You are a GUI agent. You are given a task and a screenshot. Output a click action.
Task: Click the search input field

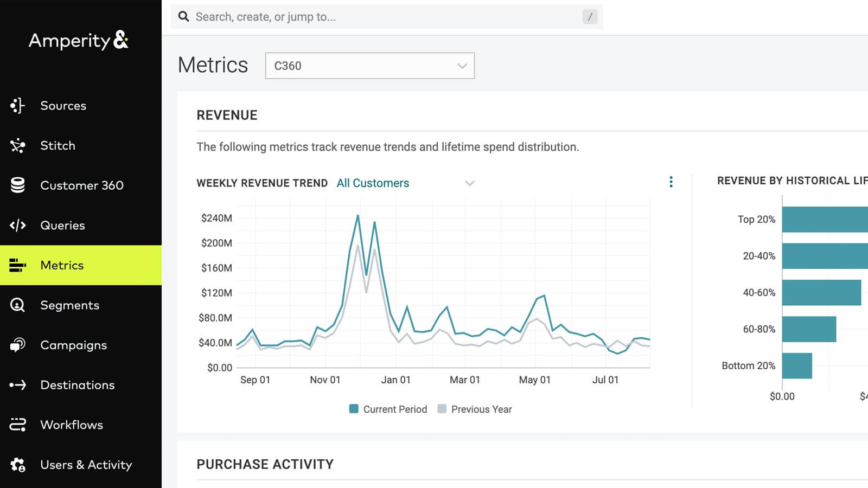coord(380,17)
